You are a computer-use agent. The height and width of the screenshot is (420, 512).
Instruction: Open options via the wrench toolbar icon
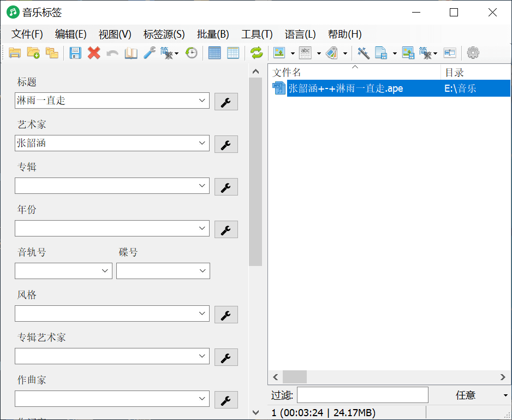click(150, 52)
